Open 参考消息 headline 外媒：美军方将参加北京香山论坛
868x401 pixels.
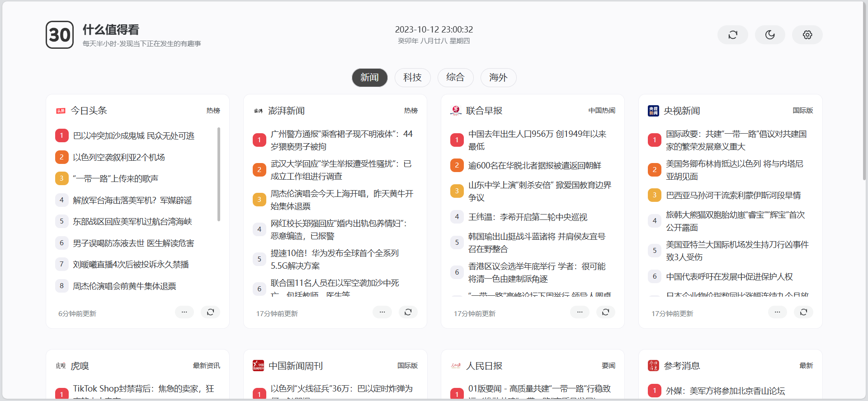(725, 391)
